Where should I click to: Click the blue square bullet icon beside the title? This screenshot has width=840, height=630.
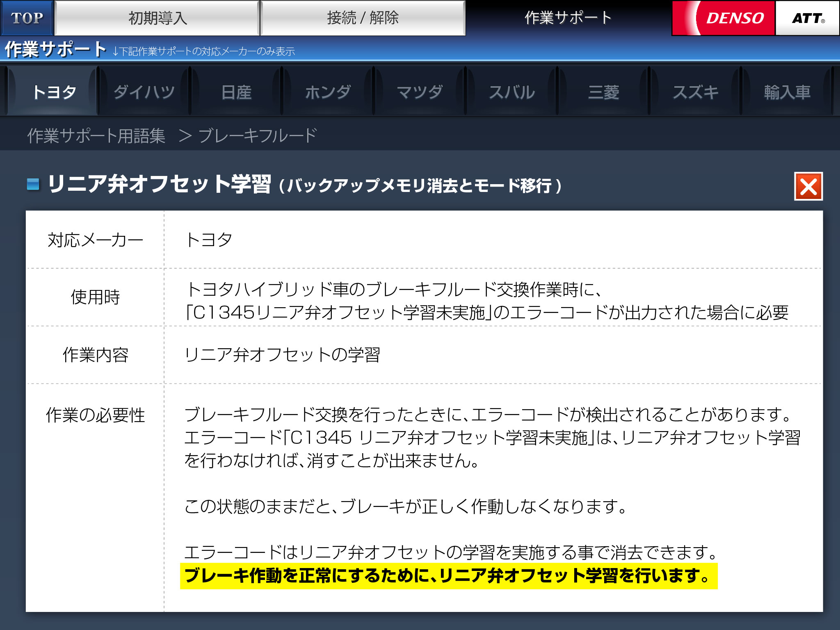(x=33, y=184)
